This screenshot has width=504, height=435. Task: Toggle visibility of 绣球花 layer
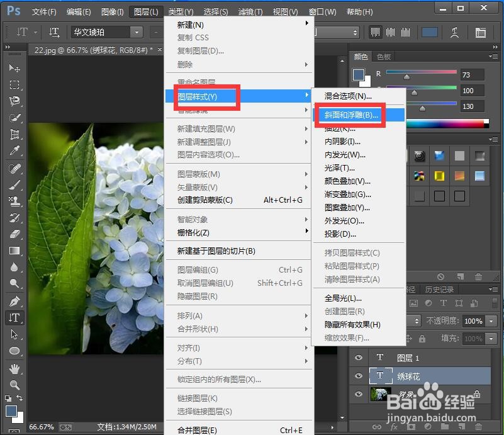point(359,376)
